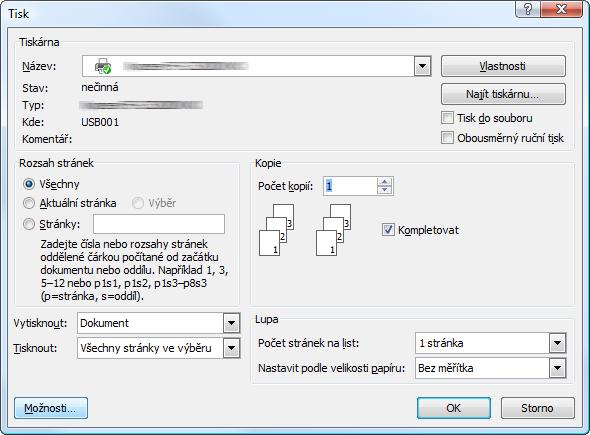Click the second collated pages illustration

[333, 230]
